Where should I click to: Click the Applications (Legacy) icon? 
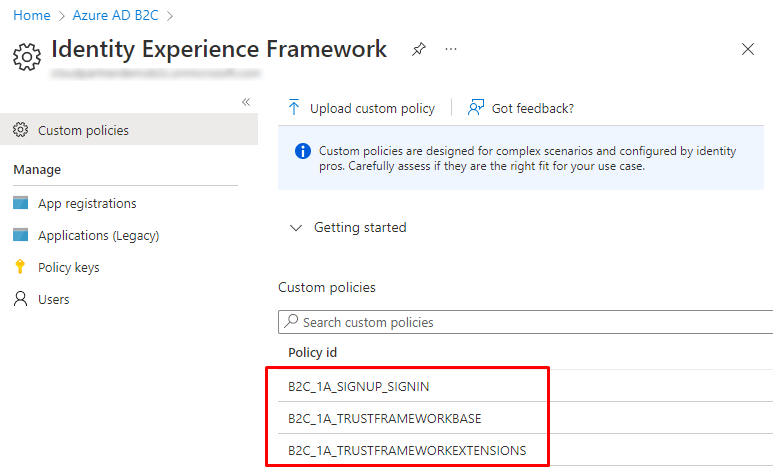(21, 235)
